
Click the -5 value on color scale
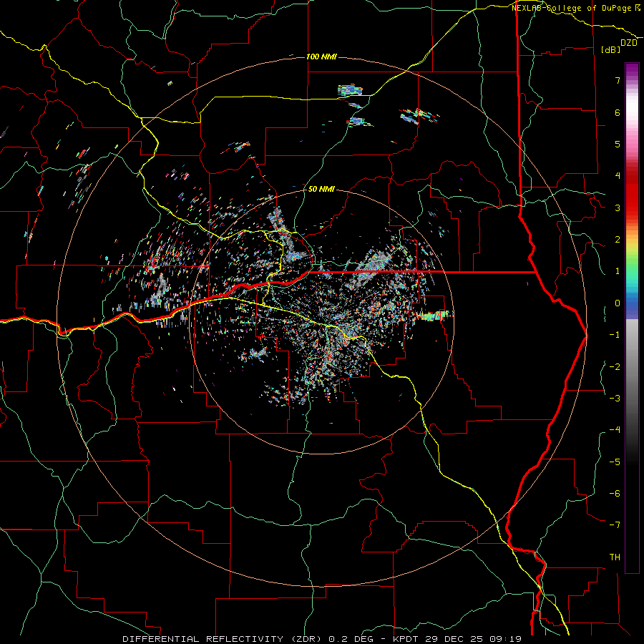point(615,462)
